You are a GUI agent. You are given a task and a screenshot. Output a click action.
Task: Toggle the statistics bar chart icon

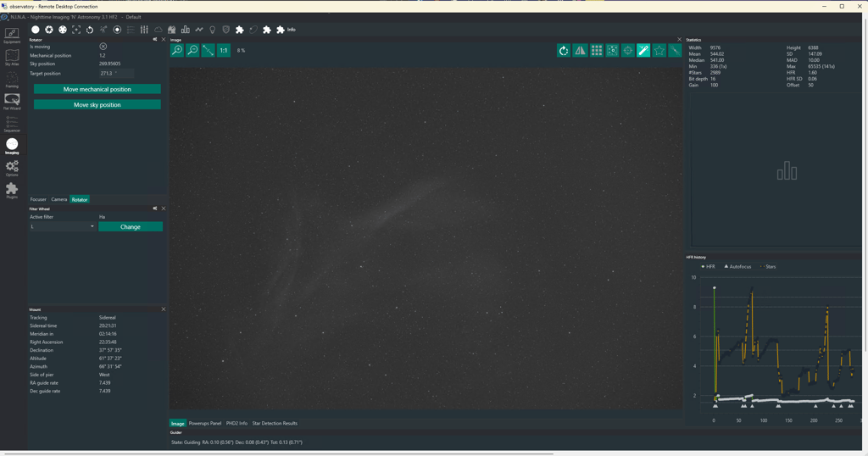185,30
